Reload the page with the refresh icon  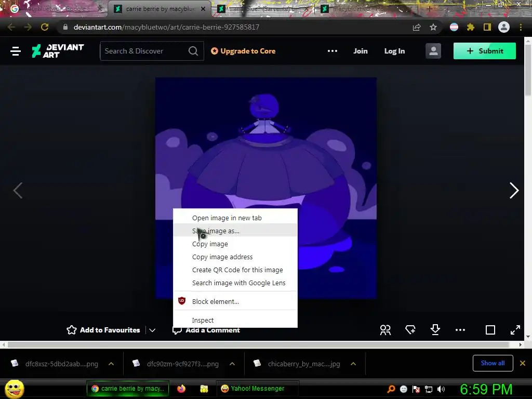point(45,27)
